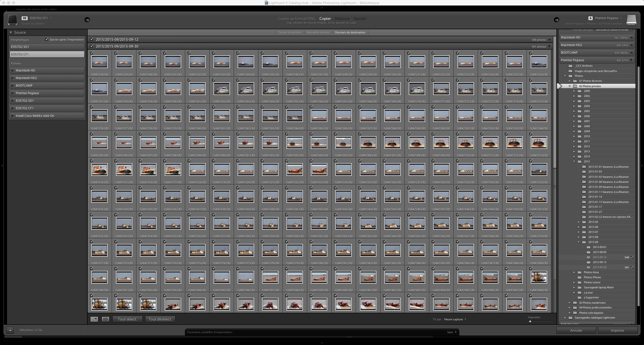Select thumbnail 1U9A7262.CR2
Viewport: 644px width, 345px height.
221,89
